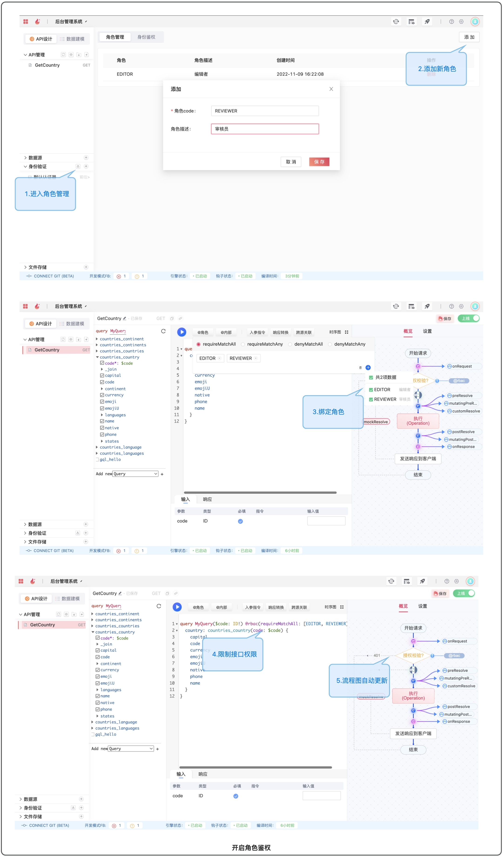This screenshot has height=857, width=504.
Task: Select the 角色管理 tab
Action: click(115, 37)
